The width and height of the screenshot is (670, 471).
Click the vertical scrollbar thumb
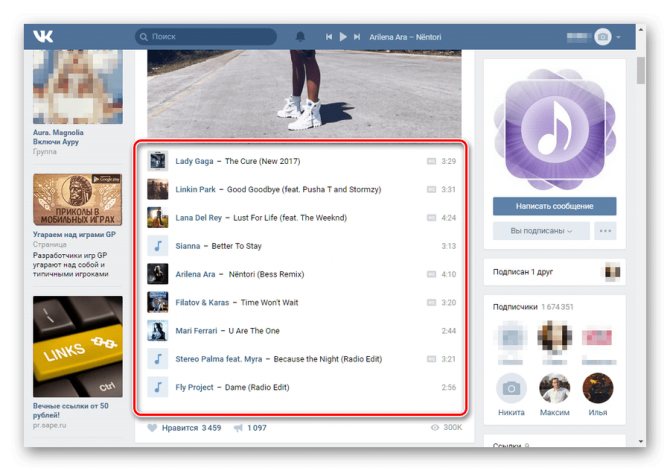pyautogui.click(x=641, y=71)
